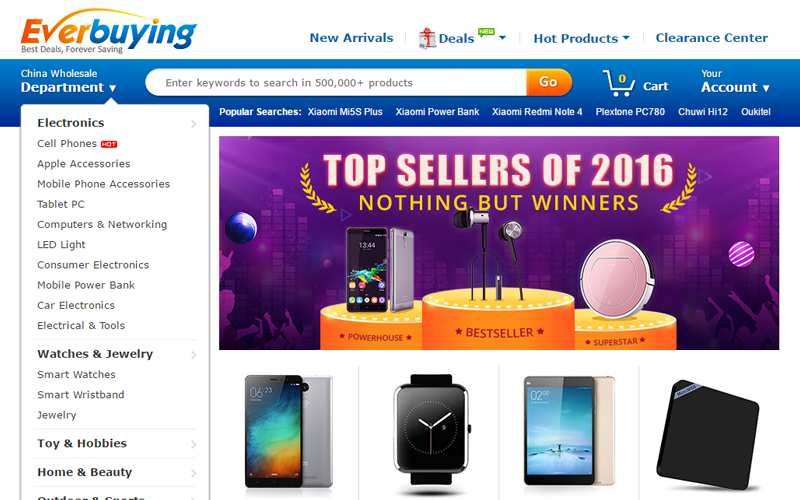Open the Top Sellers of 2016 banner

(x=498, y=243)
